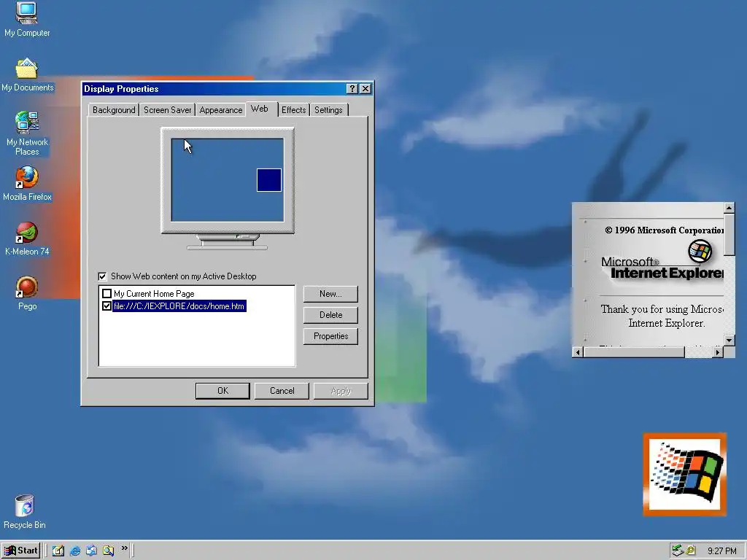
Task: Expand the Quick Launch overflow chevron
Action: click(x=124, y=548)
